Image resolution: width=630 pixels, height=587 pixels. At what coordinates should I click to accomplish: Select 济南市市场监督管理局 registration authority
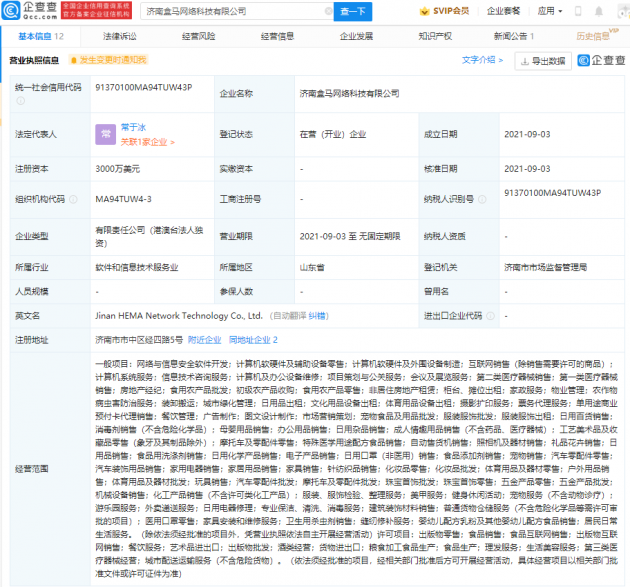click(546, 268)
